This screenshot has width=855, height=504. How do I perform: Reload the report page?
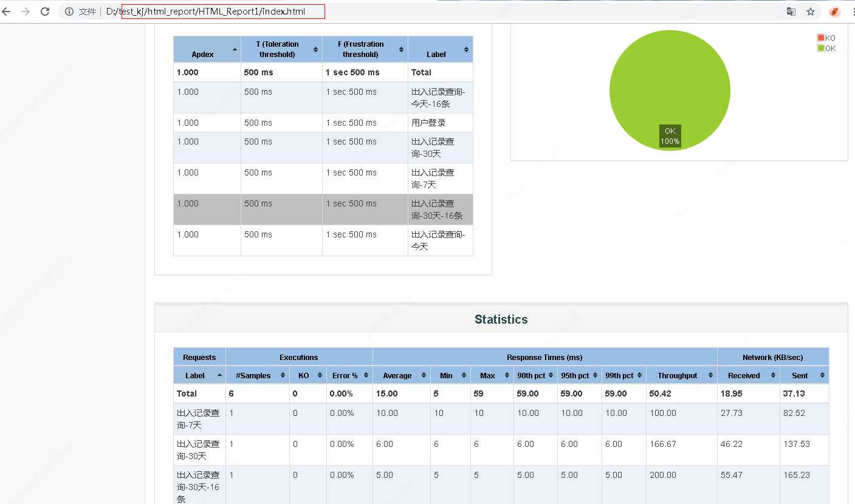click(x=45, y=12)
